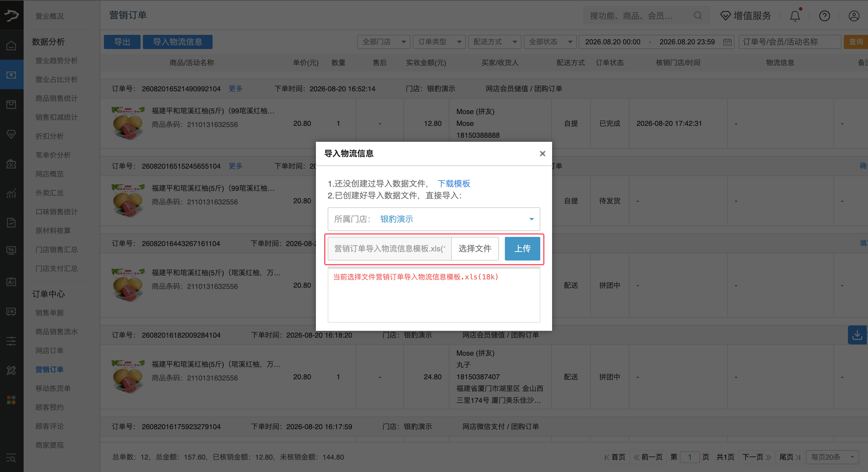Click the blue 上传 button
The height and width of the screenshot is (472, 868).
(x=522, y=248)
